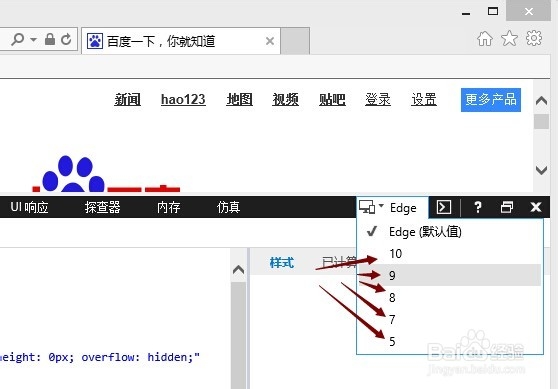
Task: Open the 设置 link
Action: pyautogui.click(x=424, y=99)
